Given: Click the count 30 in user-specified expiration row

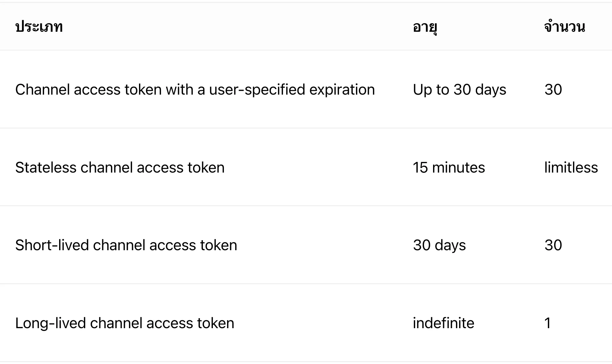Looking at the screenshot, I should 553,90.
